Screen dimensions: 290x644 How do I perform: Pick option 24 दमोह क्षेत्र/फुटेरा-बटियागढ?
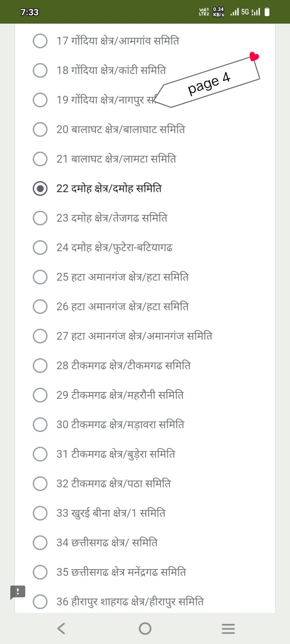pos(40,248)
